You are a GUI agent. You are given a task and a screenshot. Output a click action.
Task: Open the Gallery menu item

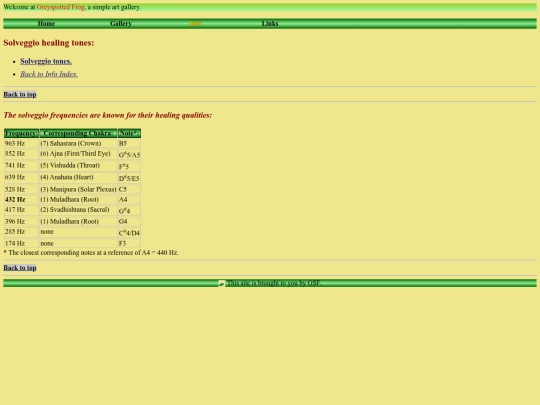pos(121,23)
